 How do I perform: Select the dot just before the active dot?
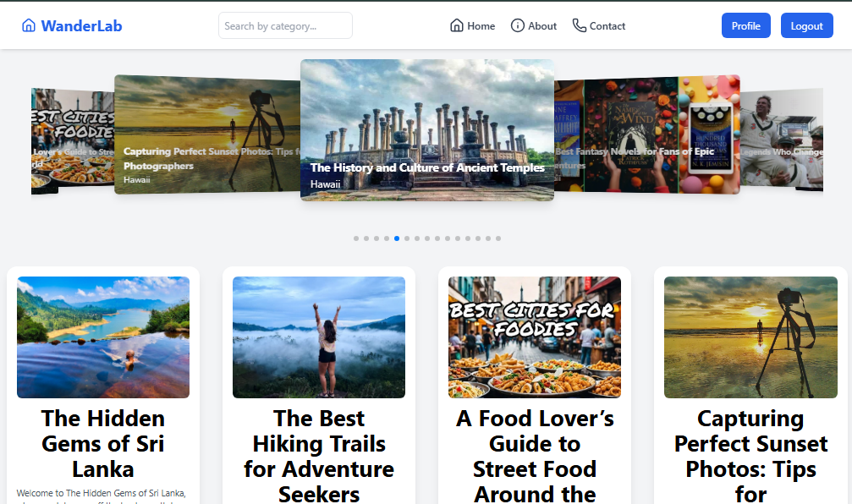click(x=387, y=238)
